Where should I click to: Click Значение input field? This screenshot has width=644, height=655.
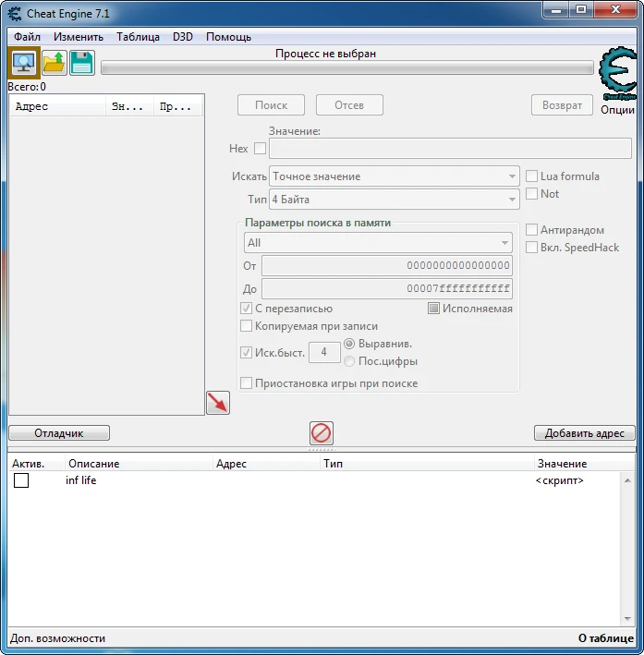coord(450,149)
